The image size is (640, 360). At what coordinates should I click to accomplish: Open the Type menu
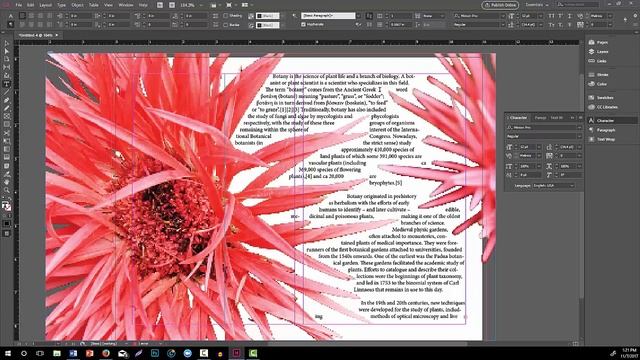61,5
